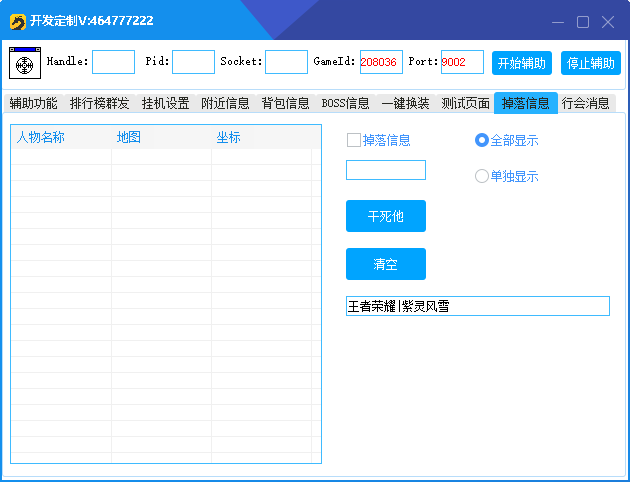Click the app logo in title bar
The width and height of the screenshot is (630, 482).
point(17,21)
